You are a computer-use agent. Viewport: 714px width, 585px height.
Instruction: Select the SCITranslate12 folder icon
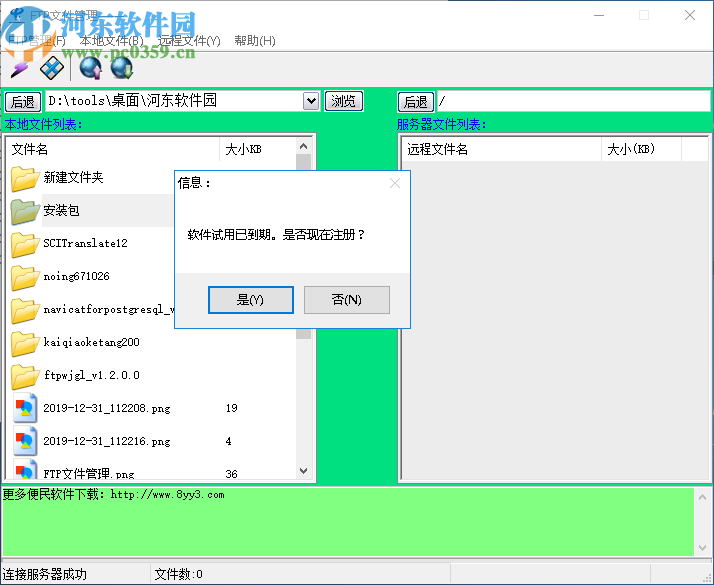pyautogui.click(x=25, y=244)
